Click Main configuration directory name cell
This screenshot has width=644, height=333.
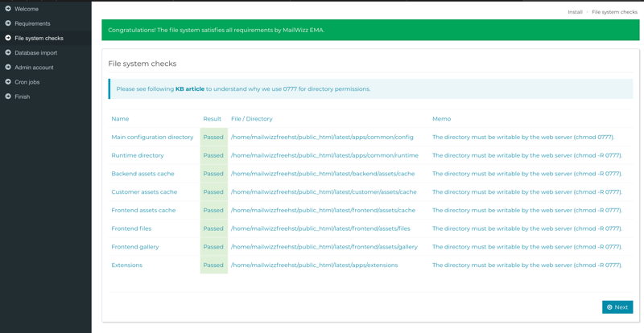click(x=152, y=138)
